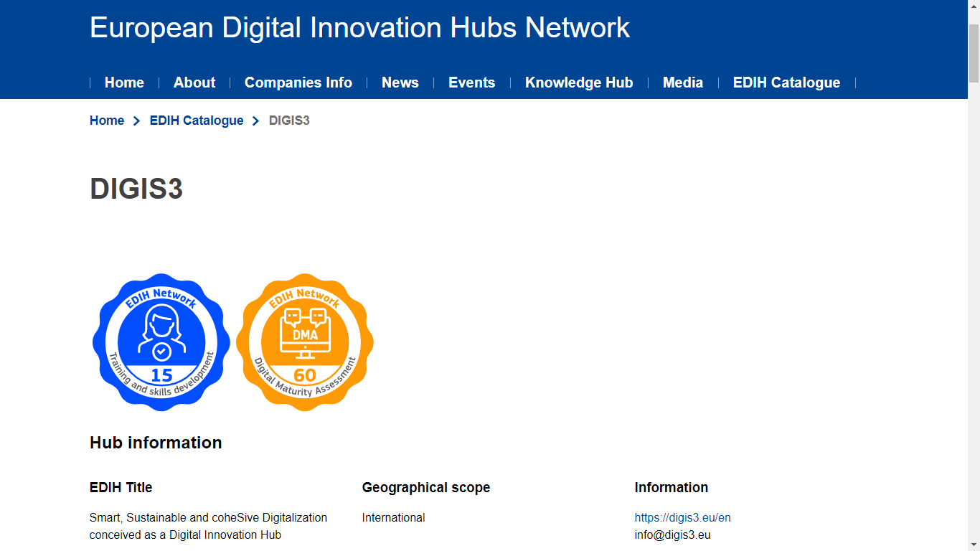Click the European Digital Innovation Hubs Network title
The height and width of the screenshot is (551, 980).
[359, 27]
